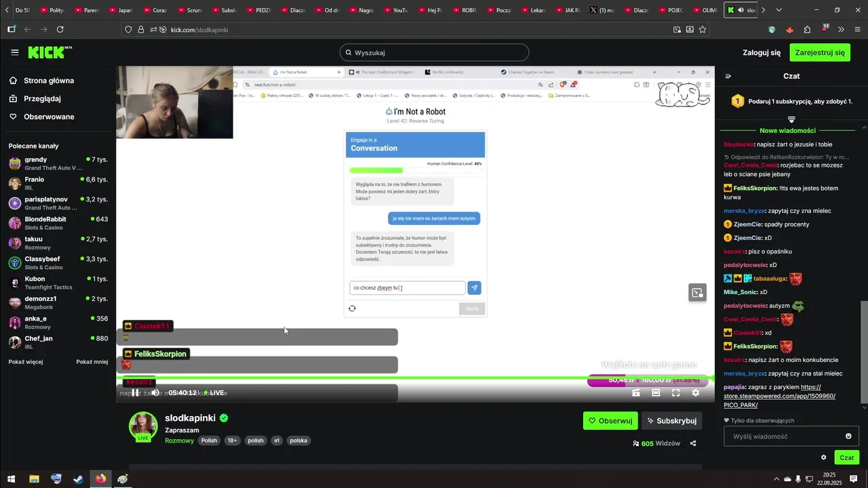Bookmark this page with the star icon
The image size is (868, 488).
703,29
